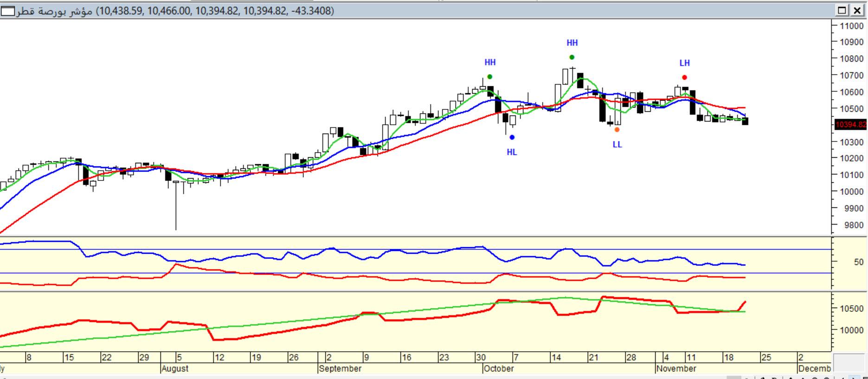This screenshot has width=868, height=379.
Task: Click the October month label on the date axis
Action: click(499, 369)
